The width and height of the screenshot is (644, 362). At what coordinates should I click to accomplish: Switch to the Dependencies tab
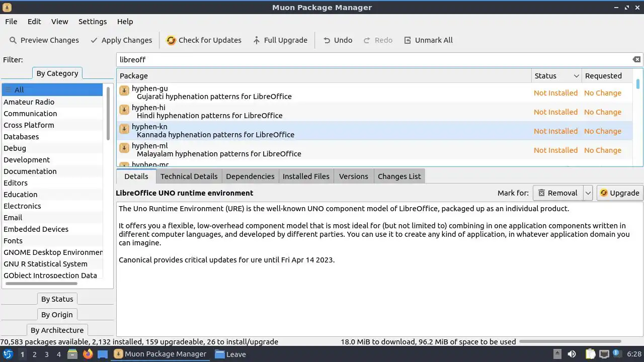click(x=250, y=176)
